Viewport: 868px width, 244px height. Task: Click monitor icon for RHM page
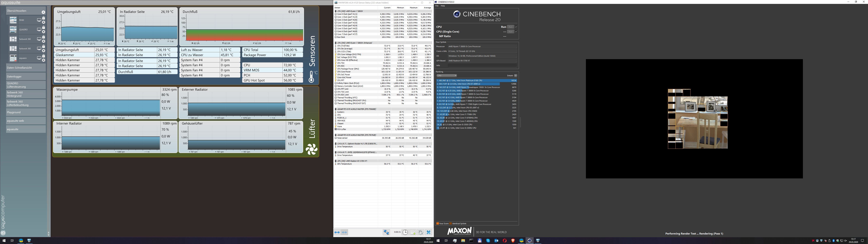click(x=39, y=20)
